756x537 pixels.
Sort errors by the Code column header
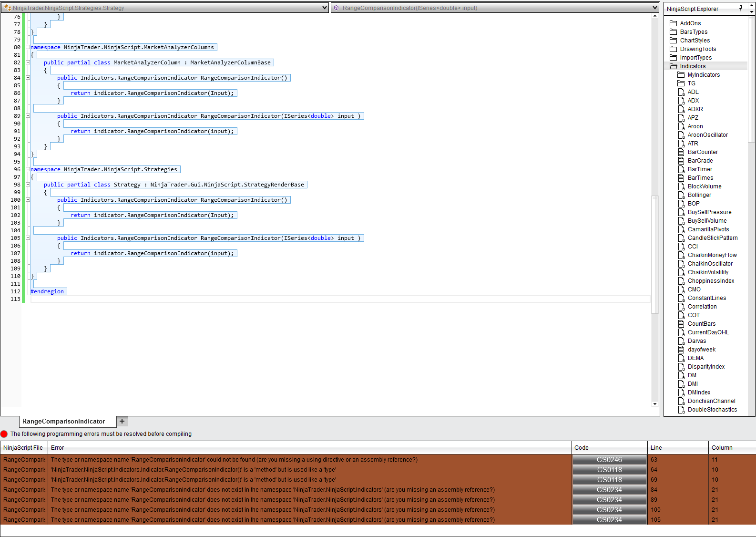pyautogui.click(x=610, y=448)
